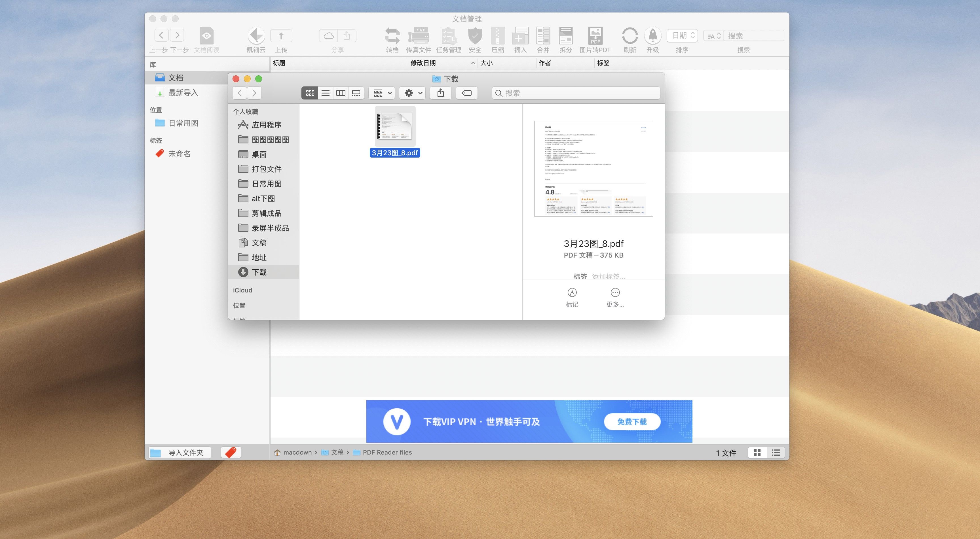Click 文稿 in the path bar
This screenshot has height=539, width=980.
[337, 452]
